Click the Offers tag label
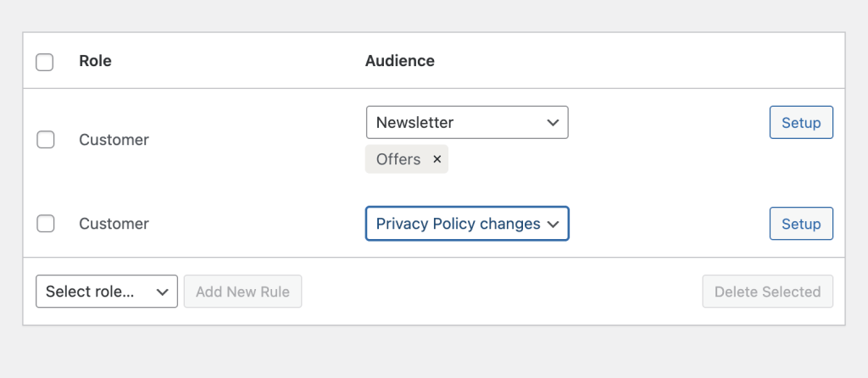 pyautogui.click(x=398, y=159)
